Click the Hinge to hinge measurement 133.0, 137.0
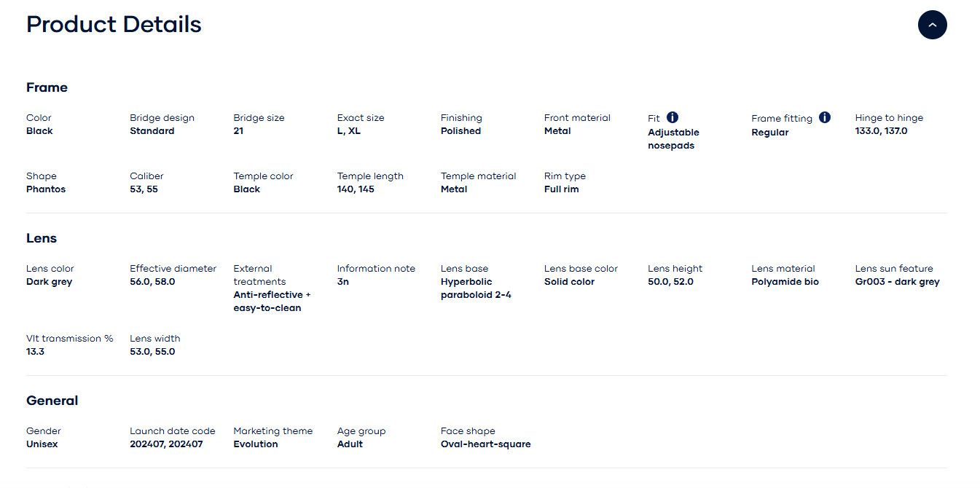980x488 pixels. (x=881, y=131)
